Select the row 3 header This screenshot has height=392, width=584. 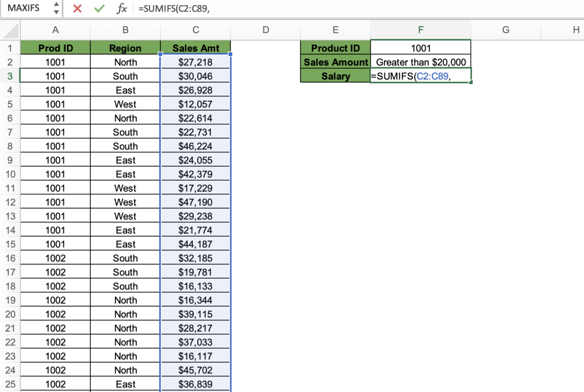click(x=10, y=76)
